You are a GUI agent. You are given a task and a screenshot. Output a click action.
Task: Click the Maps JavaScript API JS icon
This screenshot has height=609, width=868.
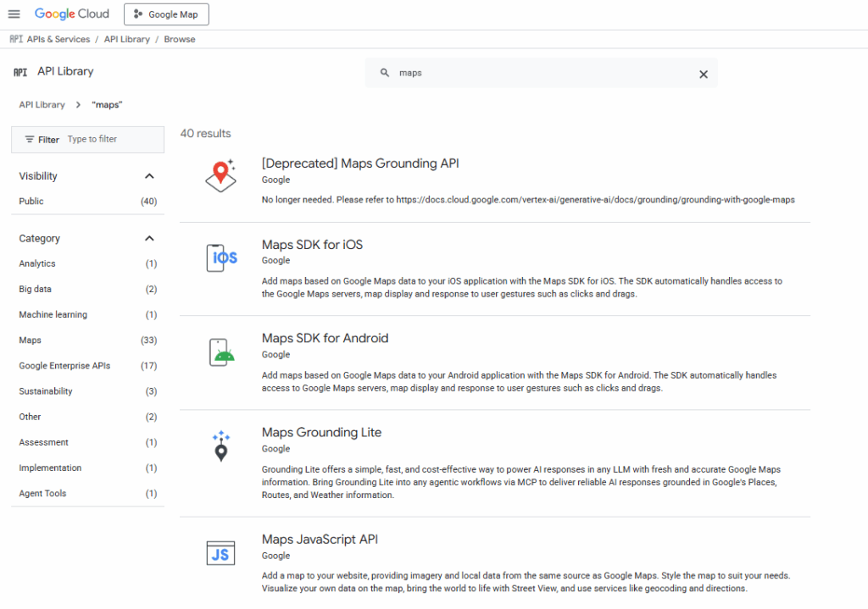pos(221,553)
